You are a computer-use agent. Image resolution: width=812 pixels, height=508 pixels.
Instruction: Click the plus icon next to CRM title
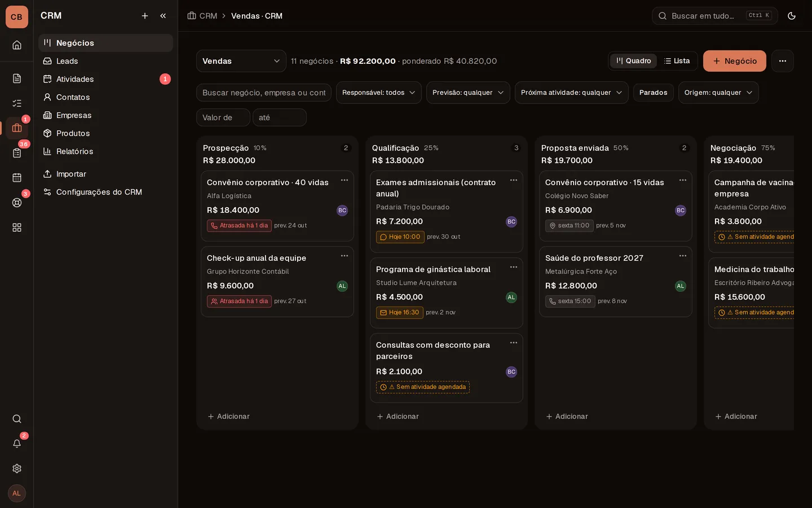(145, 16)
